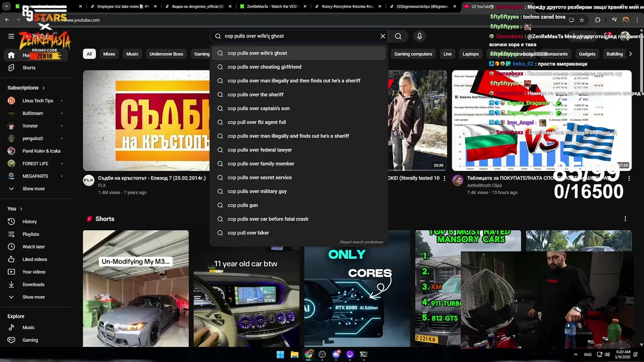Click the FLX channel avatar under the video
The height and width of the screenshot is (362, 644).
point(89,180)
